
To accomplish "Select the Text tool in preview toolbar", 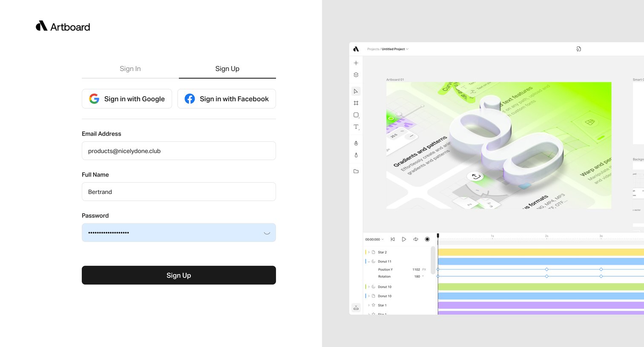I will coord(356,127).
